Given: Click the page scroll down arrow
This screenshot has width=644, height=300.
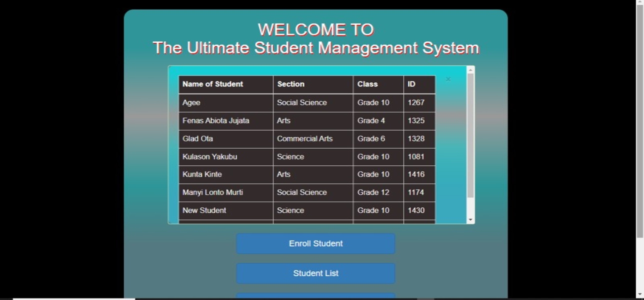Looking at the screenshot, I should pos(639,294).
